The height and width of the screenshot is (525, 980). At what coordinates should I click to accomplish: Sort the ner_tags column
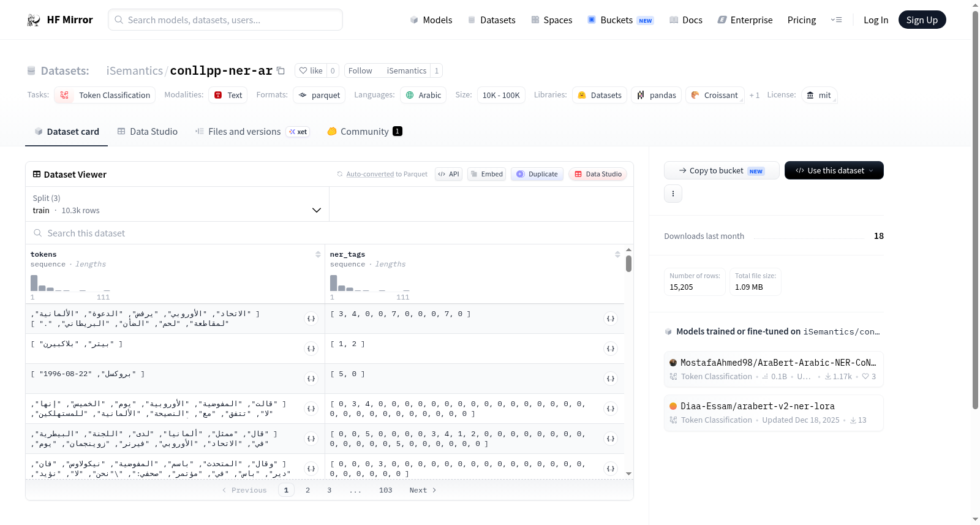coord(617,254)
